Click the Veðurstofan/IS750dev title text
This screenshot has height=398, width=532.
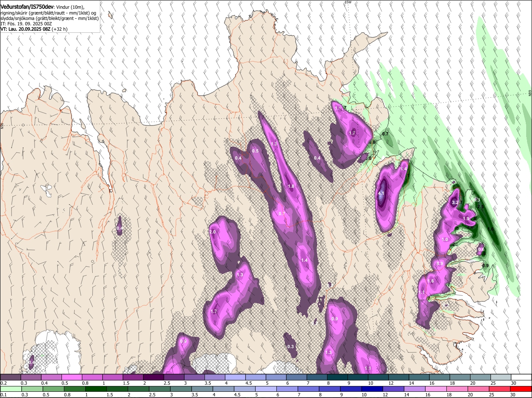(27, 7)
